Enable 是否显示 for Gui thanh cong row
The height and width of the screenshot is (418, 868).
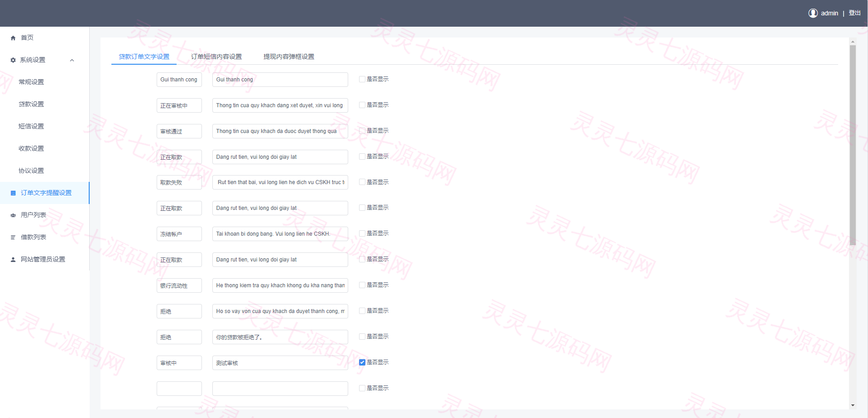362,79
